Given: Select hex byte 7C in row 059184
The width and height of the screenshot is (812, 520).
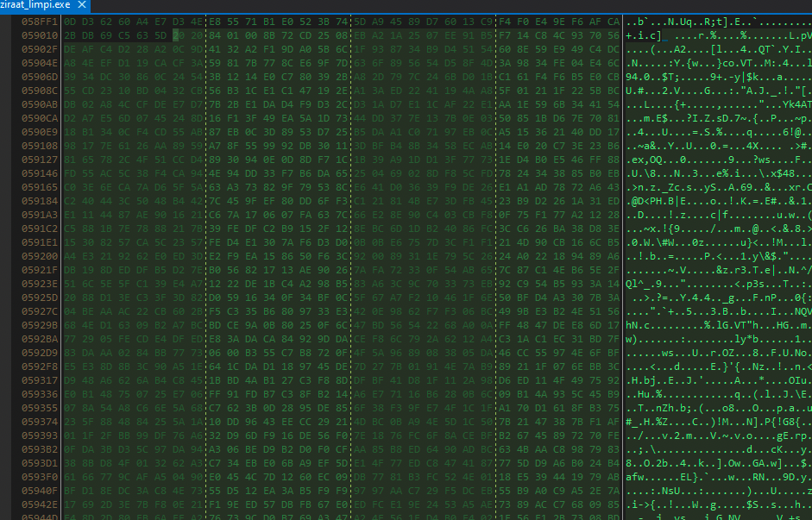Looking at the screenshot, I should coord(214,201).
